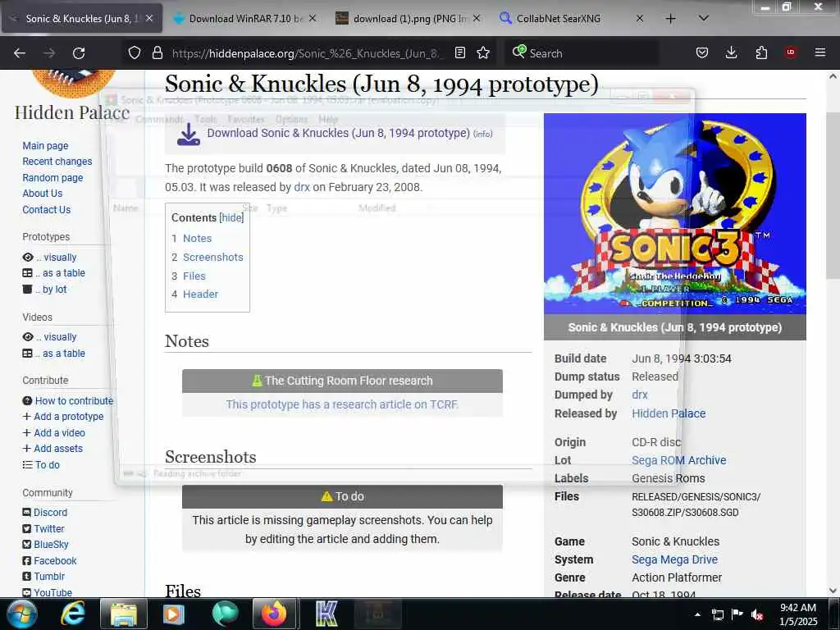
Task: Switch to download (1).png tab
Action: pyautogui.click(x=409, y=19)
